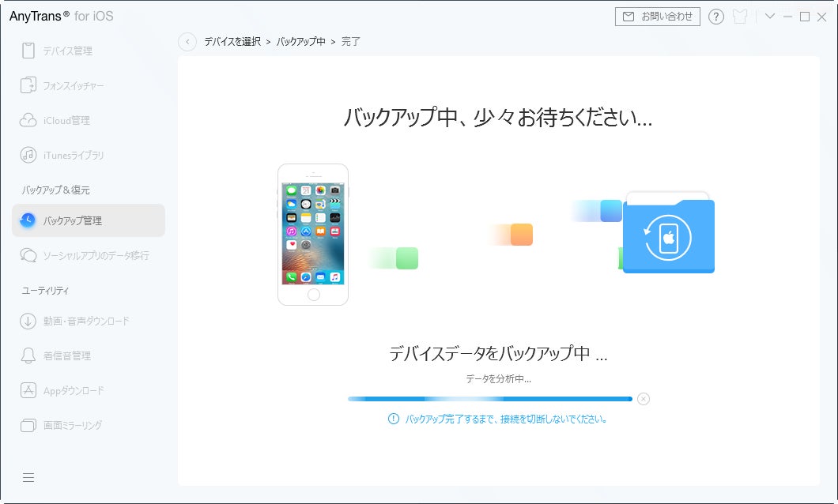The height and width of the screenshot is (504, 838).
Task: Click the バックアップ管理 clock icon
Action: [28, 220]
